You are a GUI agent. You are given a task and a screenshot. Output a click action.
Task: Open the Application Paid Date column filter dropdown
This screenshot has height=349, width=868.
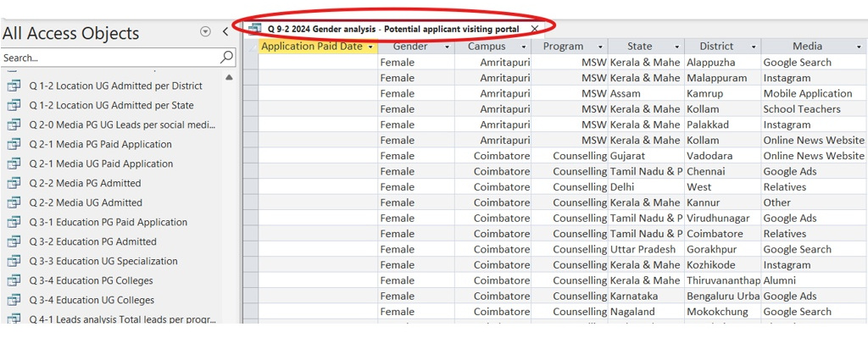[370, 47]
